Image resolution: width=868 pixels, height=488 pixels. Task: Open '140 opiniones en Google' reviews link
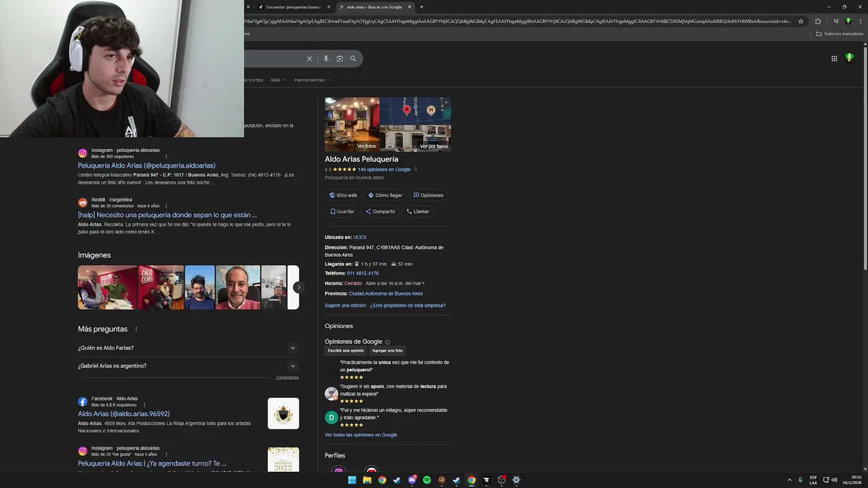[x=384, y=169]
